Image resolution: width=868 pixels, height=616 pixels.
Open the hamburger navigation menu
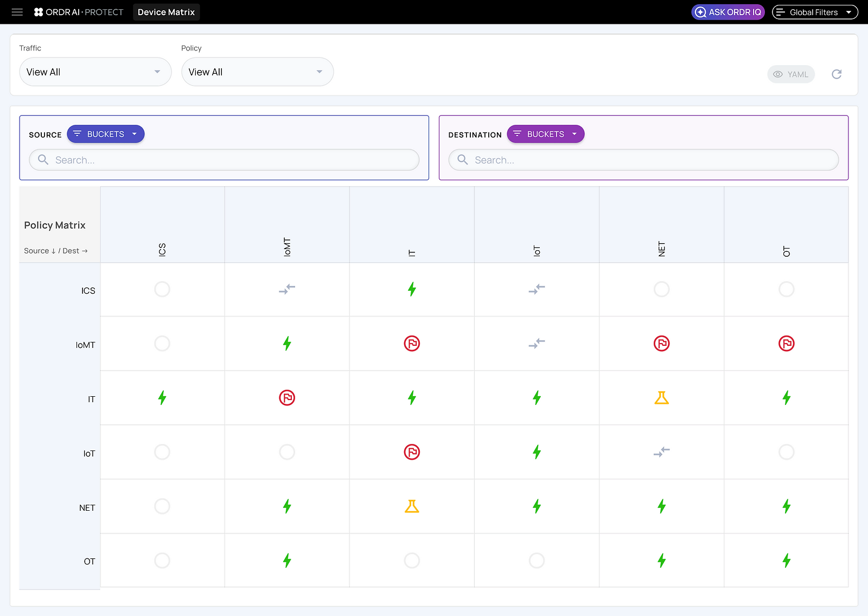[x=17, y=12]
